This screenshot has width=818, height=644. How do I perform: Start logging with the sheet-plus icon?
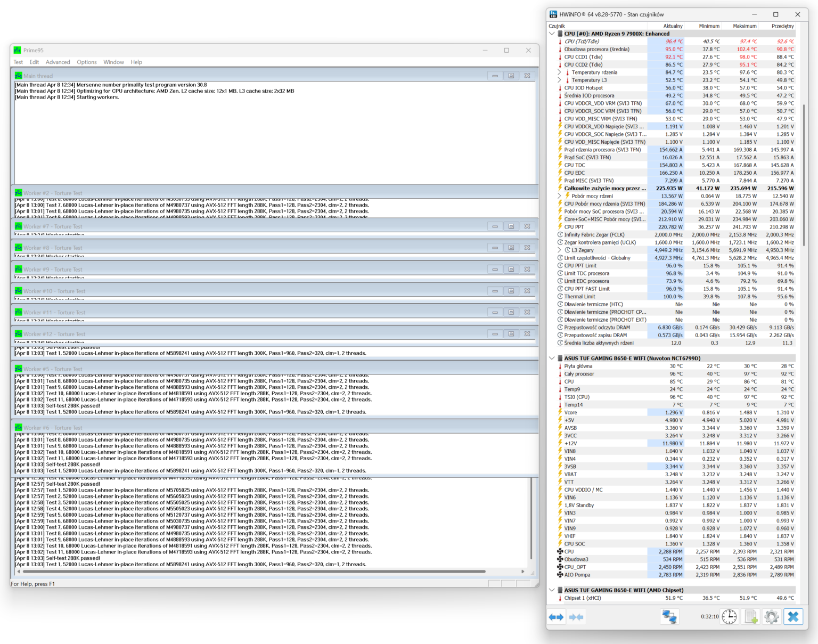751,617
